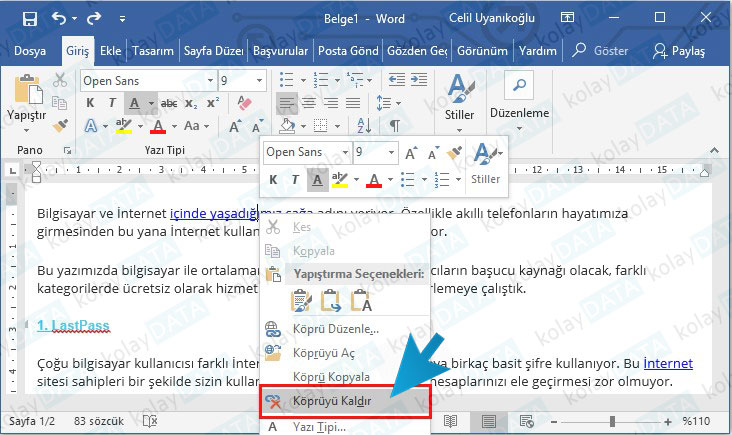Click the 1. LastPass heading link
732x435 pixels.
pyautogui.click(x=73, y=325)
